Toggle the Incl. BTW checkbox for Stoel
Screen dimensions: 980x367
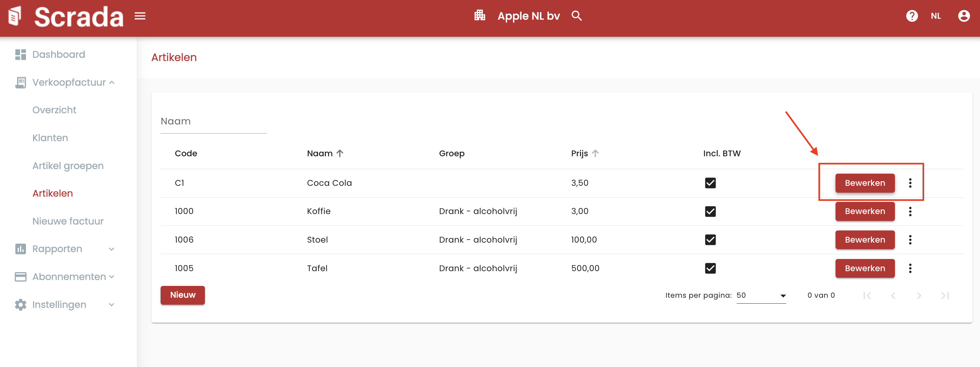[710, 240]
